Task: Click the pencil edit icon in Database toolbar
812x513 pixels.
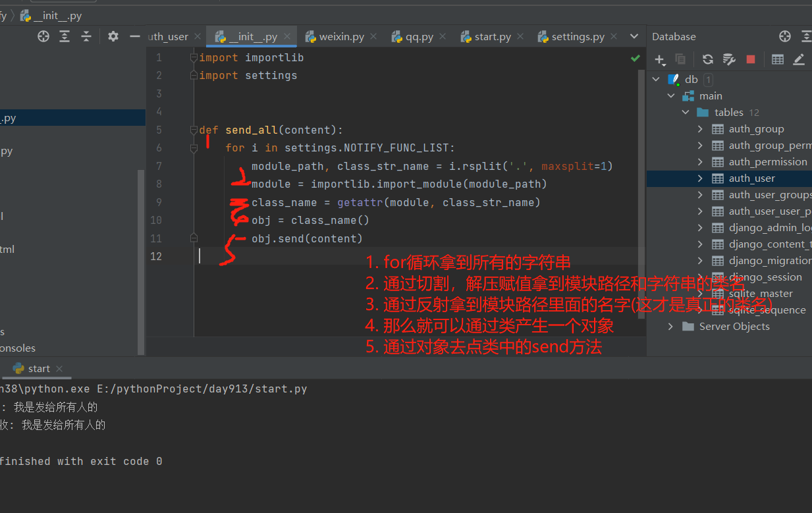Action: pos(799,60)
